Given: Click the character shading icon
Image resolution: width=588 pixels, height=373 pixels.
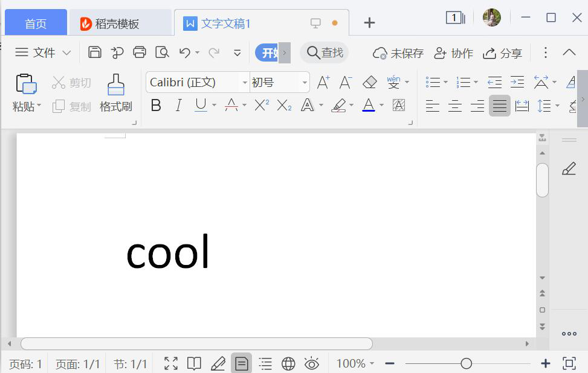Looking at the screenshot, I should (399, 105).
